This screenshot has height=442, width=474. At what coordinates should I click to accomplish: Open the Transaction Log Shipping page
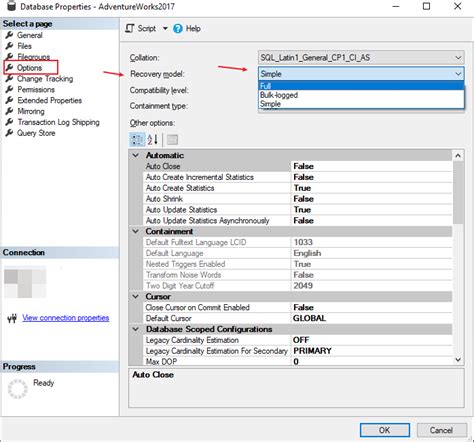[58, 122]
